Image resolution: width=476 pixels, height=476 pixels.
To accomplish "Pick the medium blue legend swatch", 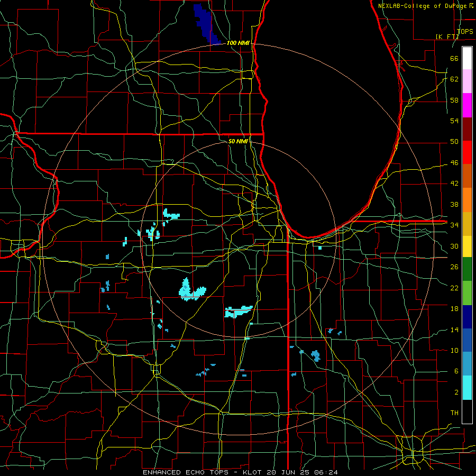I will [467, 340].
